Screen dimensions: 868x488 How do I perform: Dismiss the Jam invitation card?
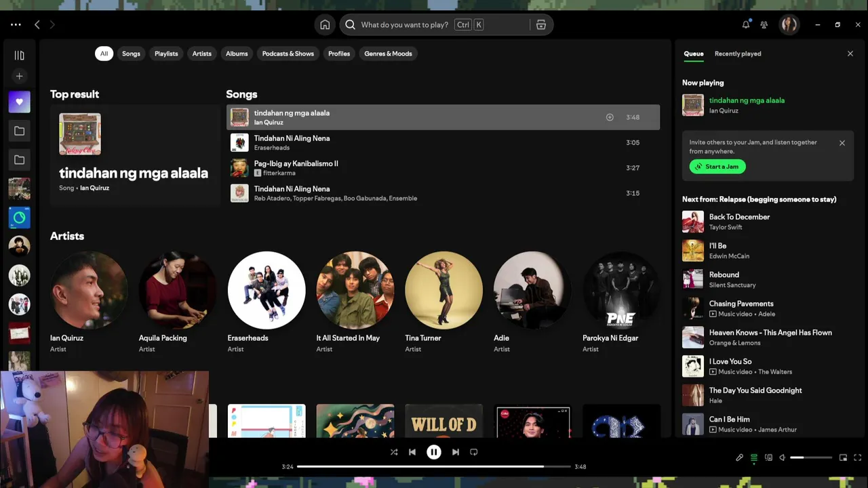click(842, 143)
